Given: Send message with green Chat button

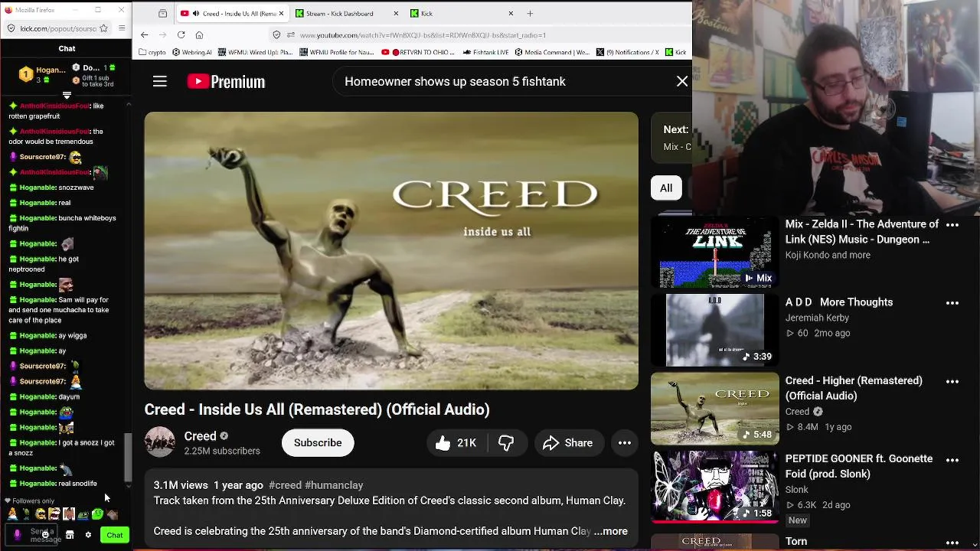Looking at the screenshot, I should click(115, 535).
